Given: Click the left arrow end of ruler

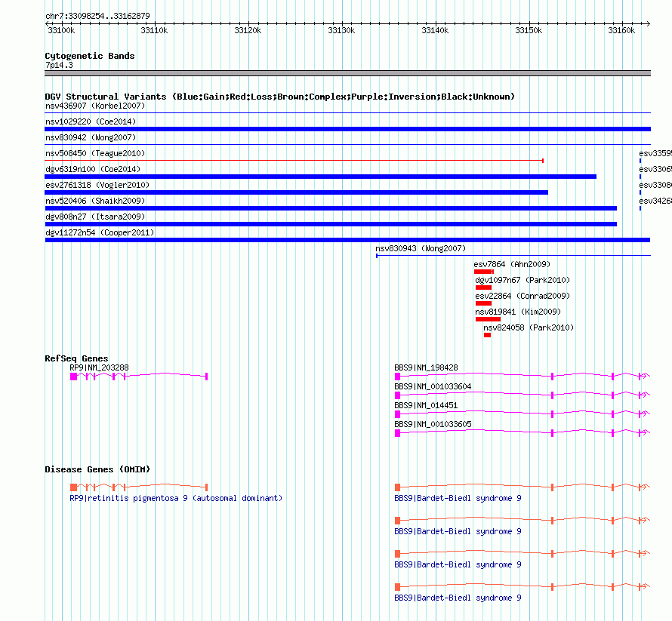Looking at the screenshot, I should [47, 23].
